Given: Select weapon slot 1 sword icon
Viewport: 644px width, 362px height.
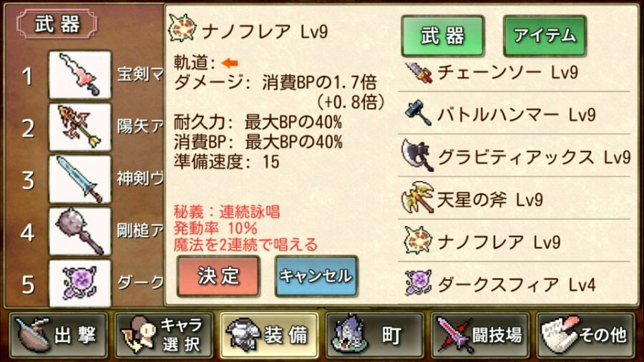Looking at the screenshot, I should click(79, 74).
